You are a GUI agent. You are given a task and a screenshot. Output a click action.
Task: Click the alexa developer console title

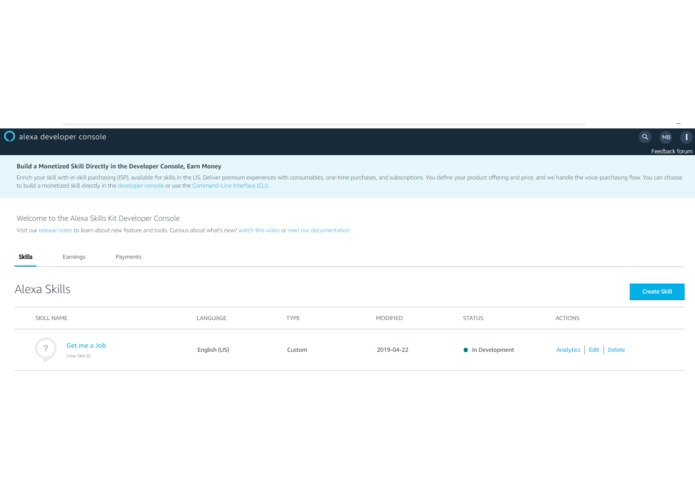click(62, 137)
